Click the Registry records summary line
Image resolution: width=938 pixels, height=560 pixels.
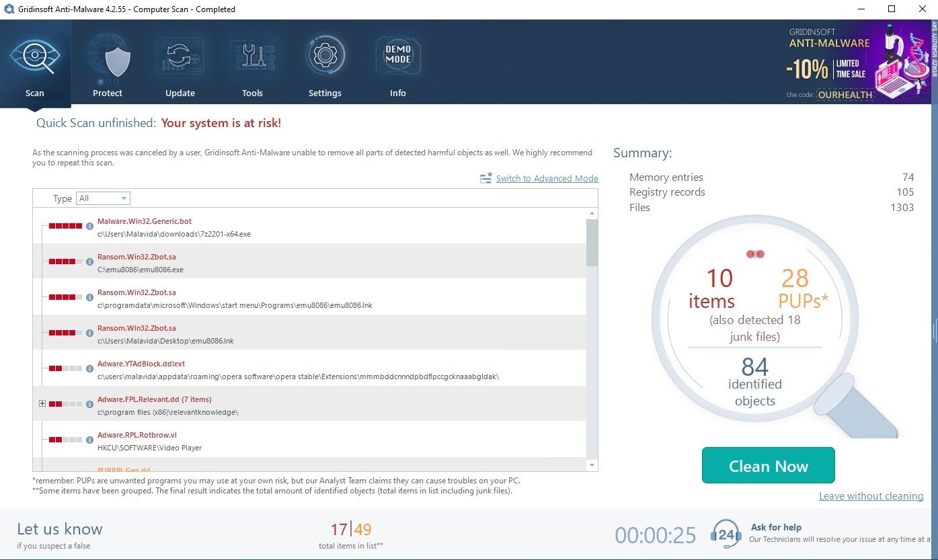pos(771,192)
